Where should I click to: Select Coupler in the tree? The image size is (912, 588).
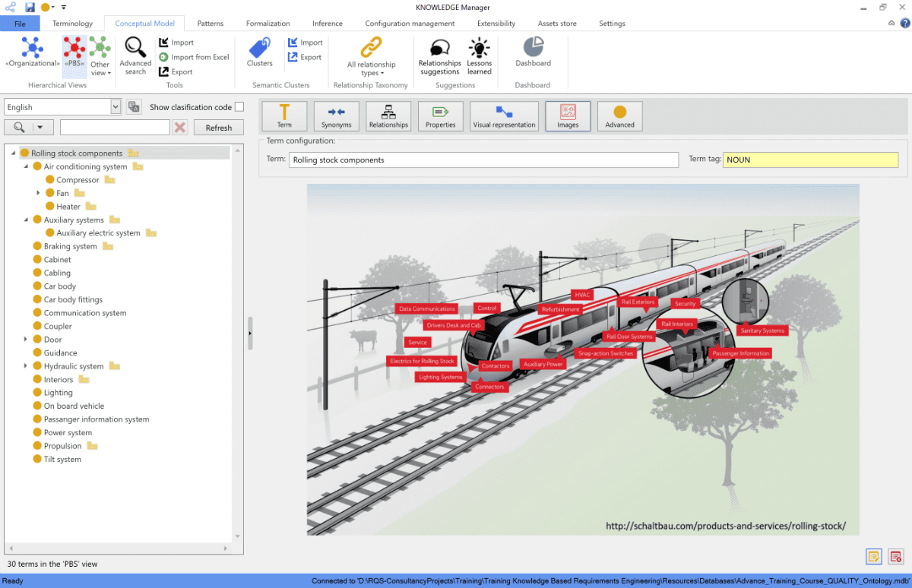57,326
